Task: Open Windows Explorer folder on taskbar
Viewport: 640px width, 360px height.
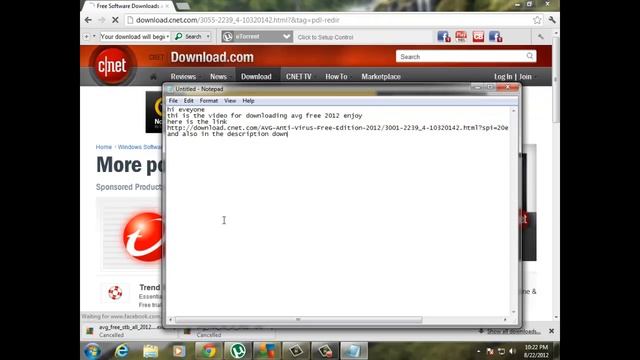Action: [x=151, y=351]
